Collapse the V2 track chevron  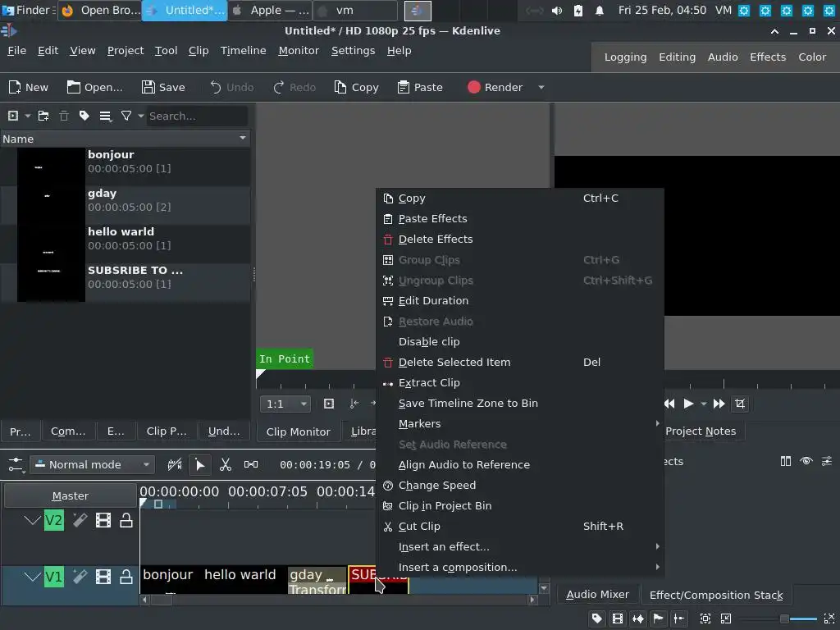(x=33, y=520)
